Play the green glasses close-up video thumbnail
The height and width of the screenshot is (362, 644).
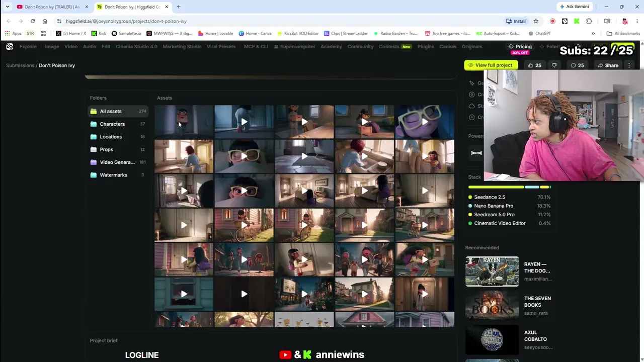425,122
